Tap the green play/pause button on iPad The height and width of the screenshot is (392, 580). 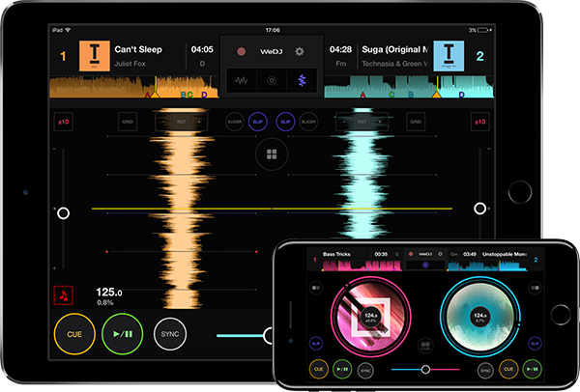click(x=123, y=334)
